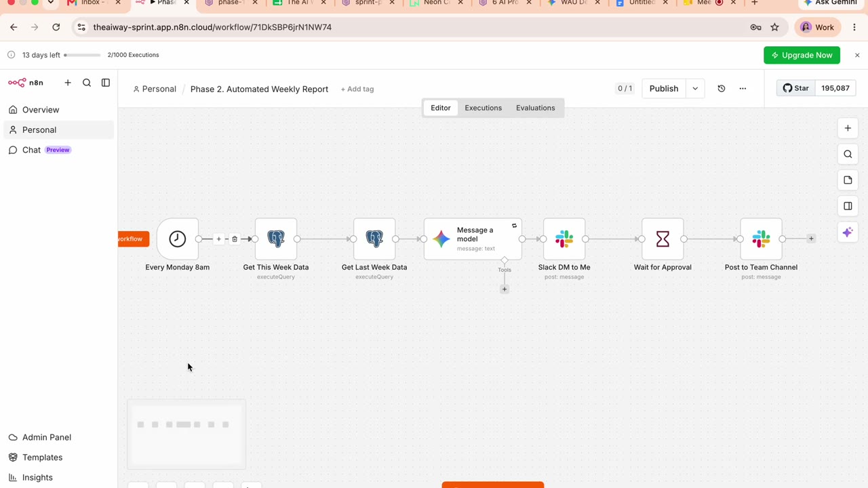Open the canvas add node panel plus button

click(848, 128)
